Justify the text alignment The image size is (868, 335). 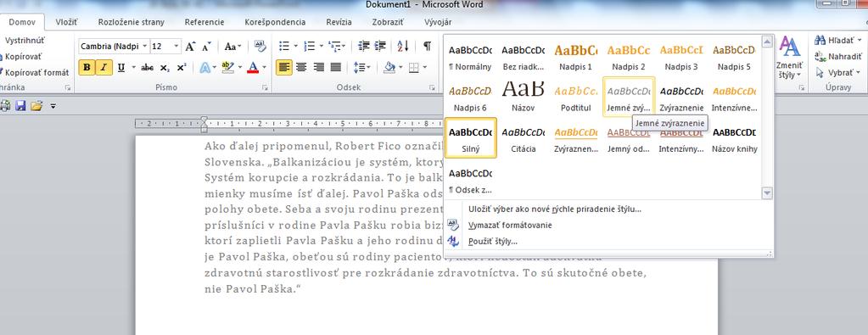(335, 68)
